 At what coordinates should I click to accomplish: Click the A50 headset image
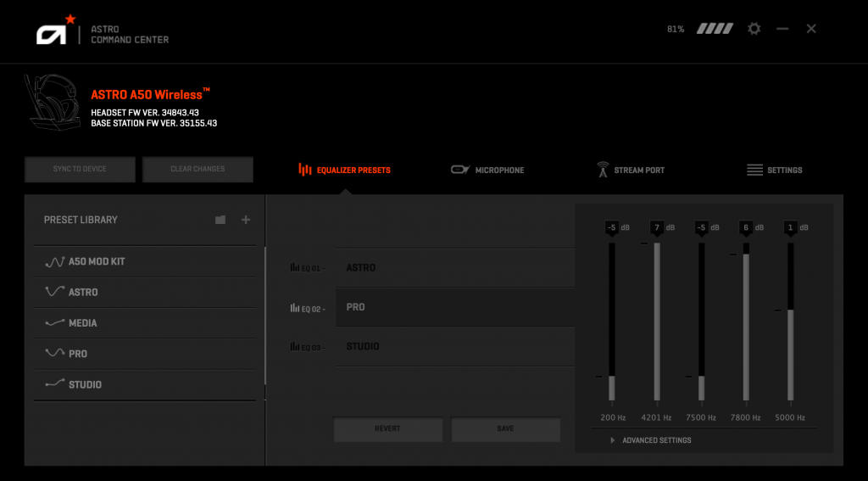pyautogui.click(x=52, y=103)
